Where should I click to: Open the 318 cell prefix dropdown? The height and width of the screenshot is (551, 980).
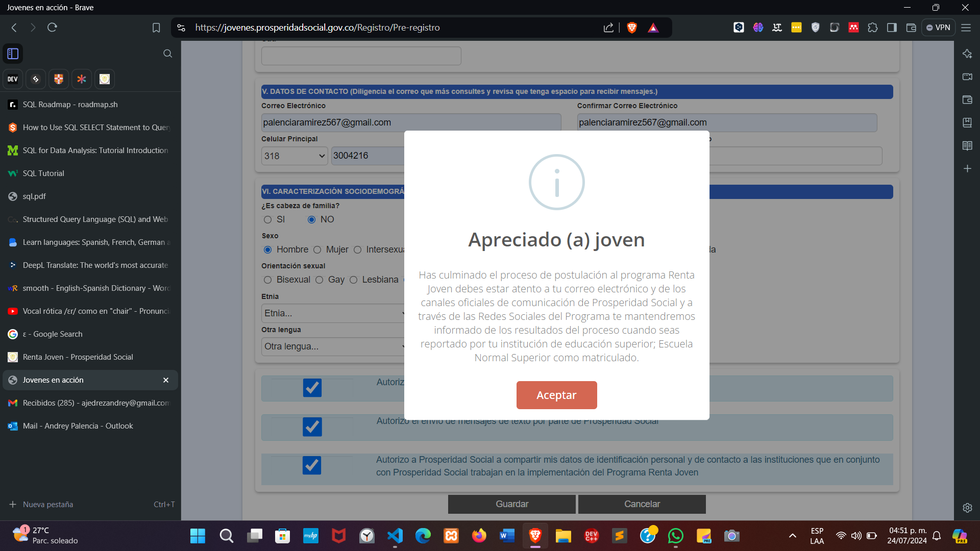295,156
